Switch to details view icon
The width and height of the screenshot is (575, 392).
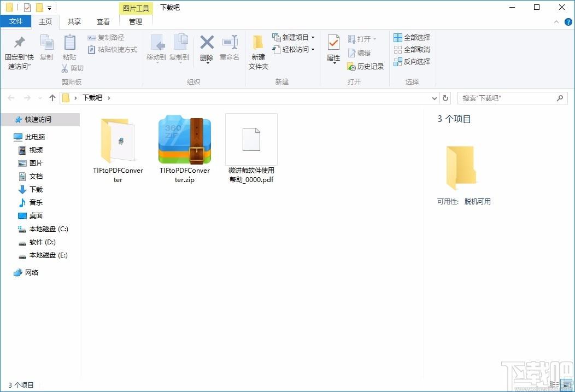coord(554,385)
